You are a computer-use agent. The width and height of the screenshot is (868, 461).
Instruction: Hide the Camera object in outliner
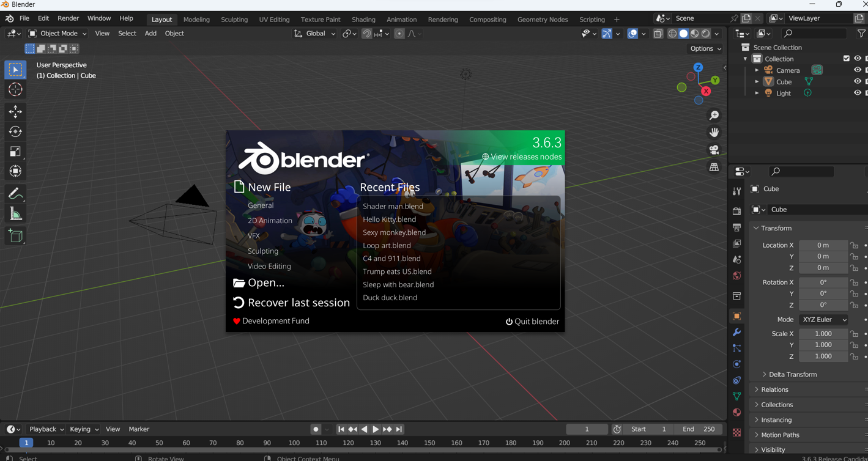(x=857, y=70)
